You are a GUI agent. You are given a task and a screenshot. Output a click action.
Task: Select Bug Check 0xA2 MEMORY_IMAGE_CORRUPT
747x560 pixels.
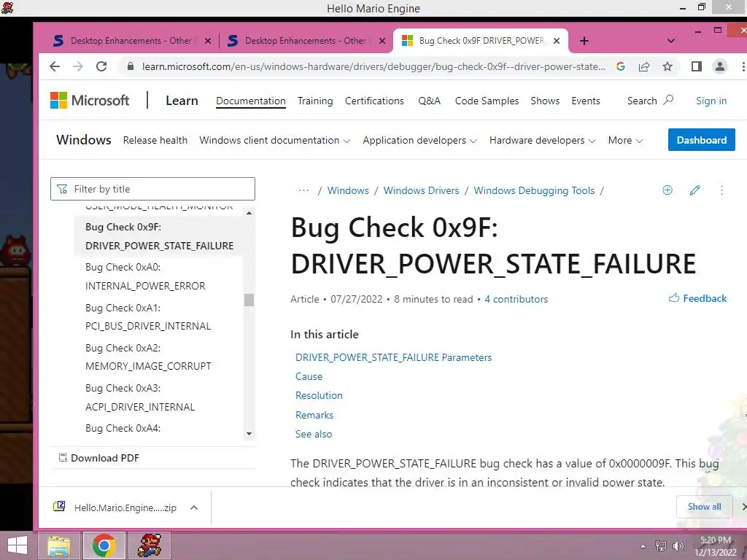click(x=148, y=357)
